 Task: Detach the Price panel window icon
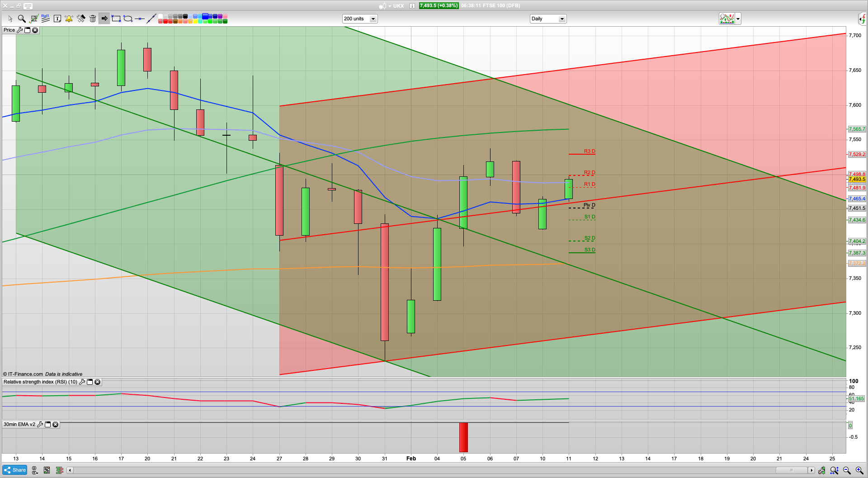(27, 30)
